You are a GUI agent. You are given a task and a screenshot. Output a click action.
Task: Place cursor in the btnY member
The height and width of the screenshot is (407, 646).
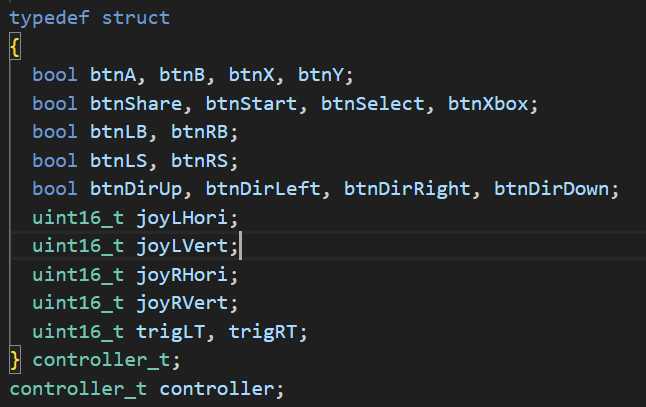320,75
